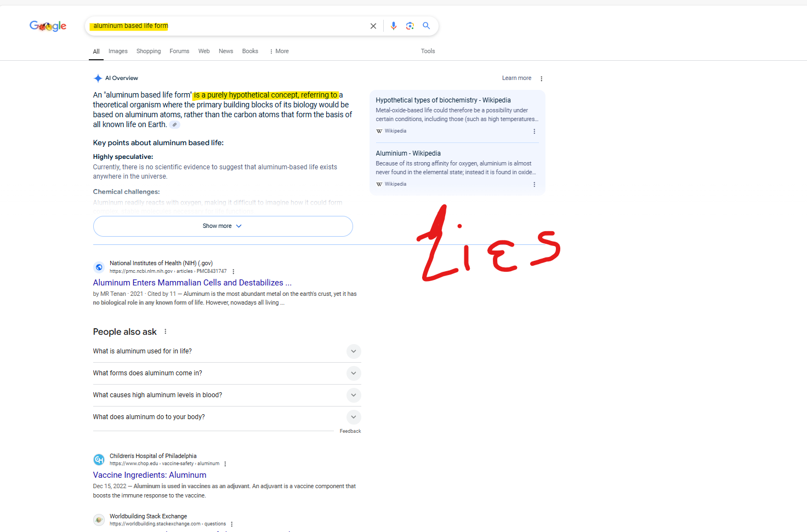This screenshot has width=807, height=532.
Task: Open the Forums tab
Action: [x=179, y=51]
